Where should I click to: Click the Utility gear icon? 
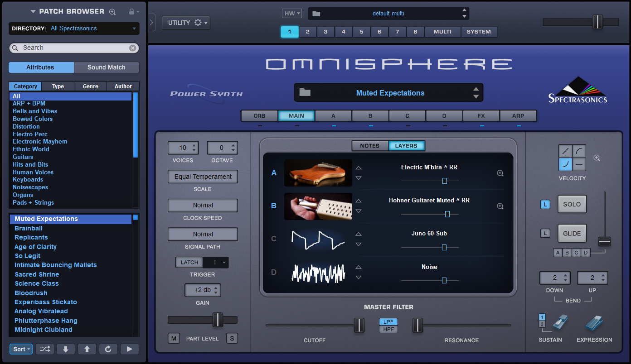(198, 23)
